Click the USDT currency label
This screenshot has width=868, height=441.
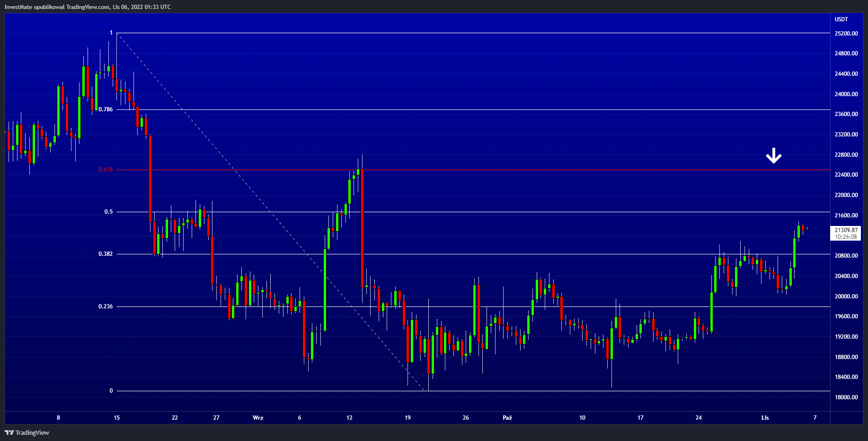pyautogui.click(x=841, y=19)
